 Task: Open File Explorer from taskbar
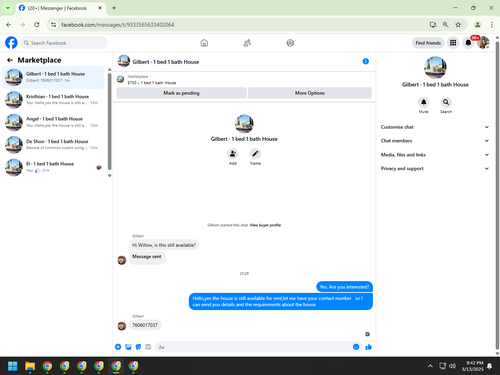pyautogui.click(x=30, y=366)
